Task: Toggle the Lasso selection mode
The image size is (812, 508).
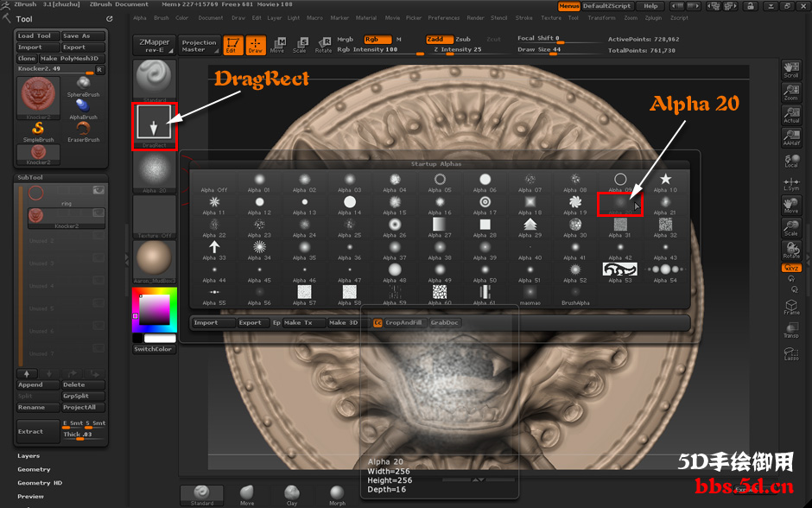Action: tap(791, 353)
